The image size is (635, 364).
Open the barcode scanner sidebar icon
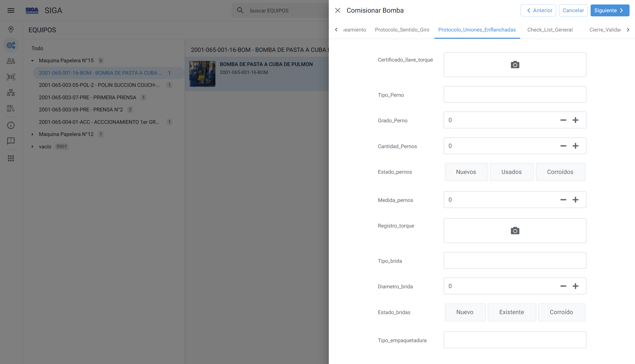[11, 77]
